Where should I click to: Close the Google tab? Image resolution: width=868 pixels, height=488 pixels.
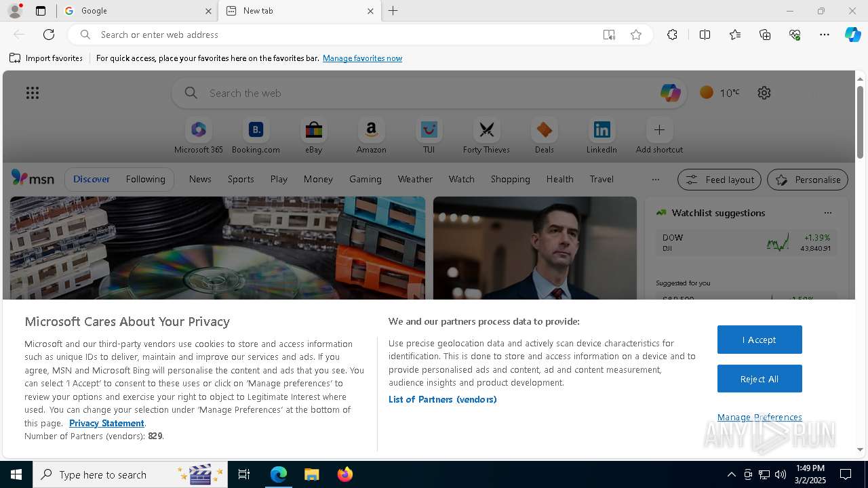(208, 11)
